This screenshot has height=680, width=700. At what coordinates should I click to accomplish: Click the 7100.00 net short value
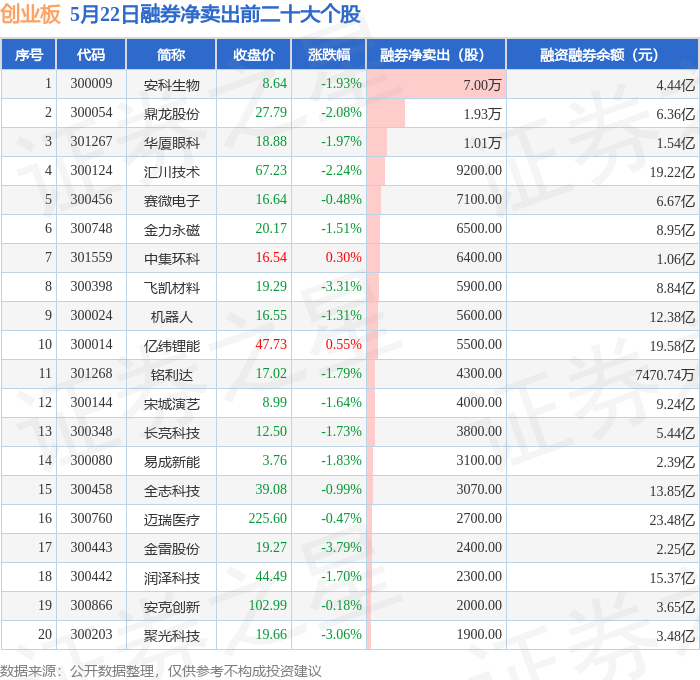tap(479, 200)
